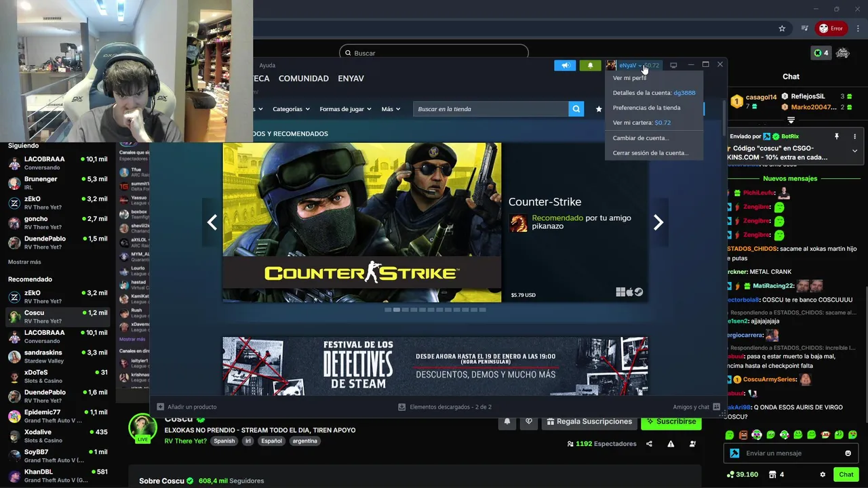Pin icon on BotRix pinned message
The height and width of the screenshot is (488, 868).
[x=836, y=136]
